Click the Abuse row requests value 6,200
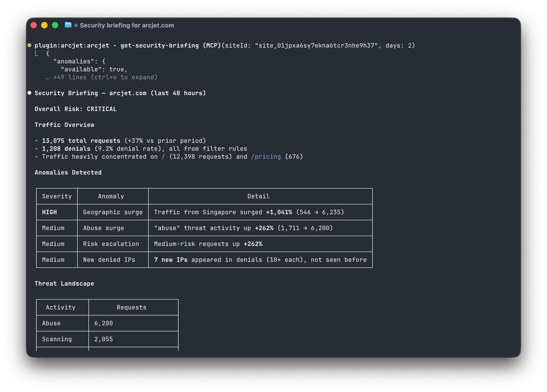The width and height of the screenshot is (547, 392). 104,323
